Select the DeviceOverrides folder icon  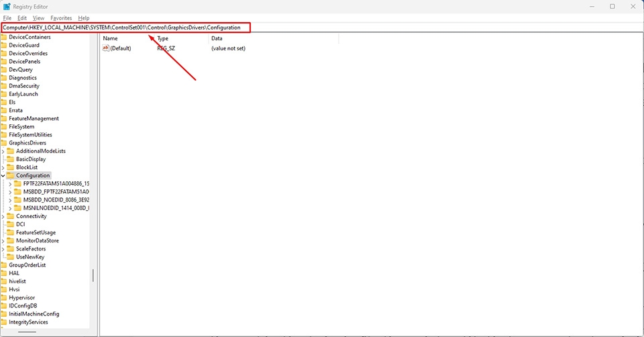4,54
